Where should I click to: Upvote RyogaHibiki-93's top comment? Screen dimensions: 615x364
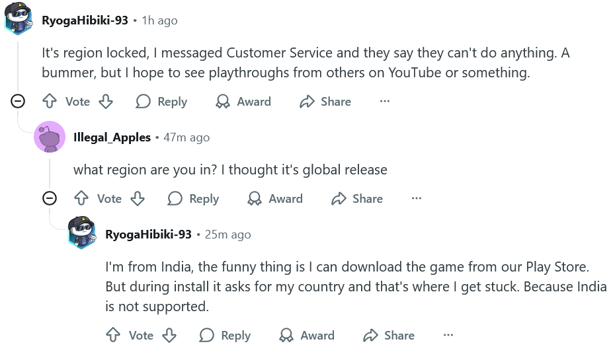tap(50, 102)
